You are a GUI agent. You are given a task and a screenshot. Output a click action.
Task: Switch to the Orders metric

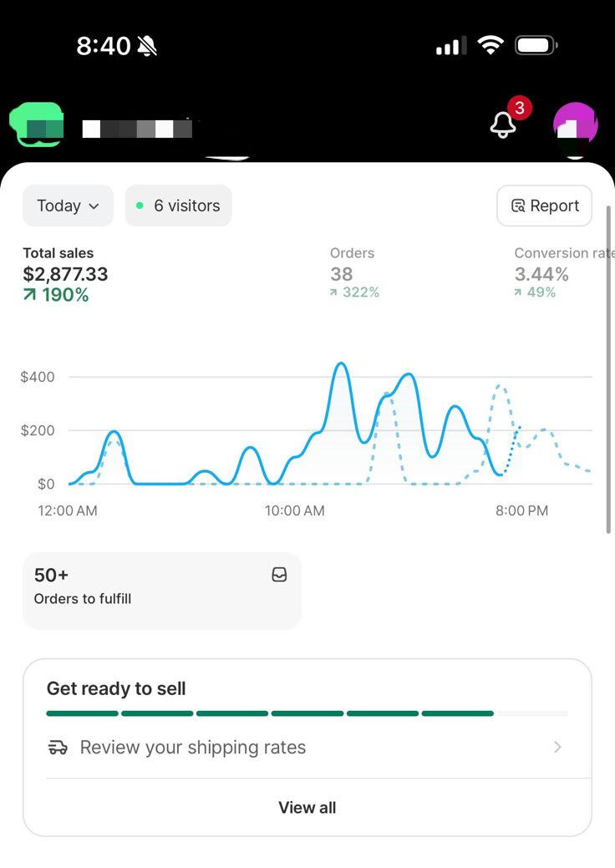[x=354, y=273]
